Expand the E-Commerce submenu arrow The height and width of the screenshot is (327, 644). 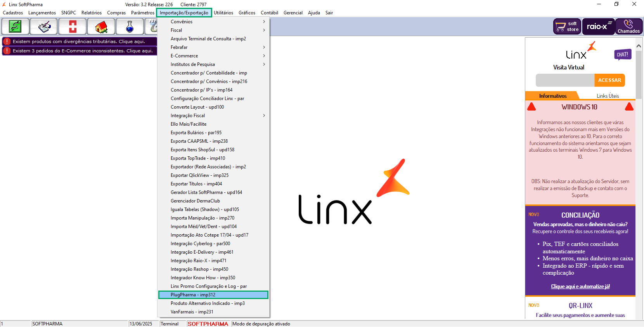coord(264,56)
